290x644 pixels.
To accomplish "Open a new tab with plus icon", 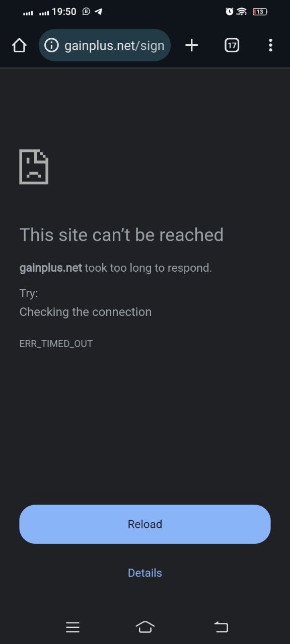I will click(x=191, y=46).
